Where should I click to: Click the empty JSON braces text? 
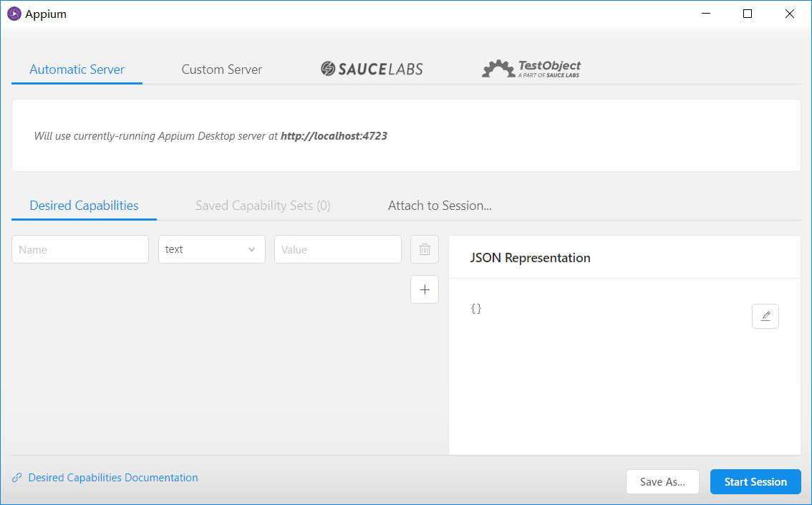[476, 309]
